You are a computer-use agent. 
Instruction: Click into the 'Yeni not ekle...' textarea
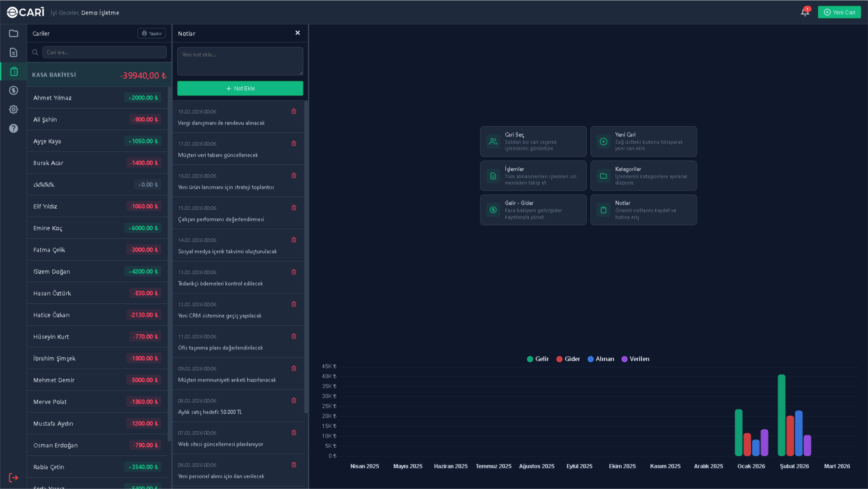pos(240,61)
